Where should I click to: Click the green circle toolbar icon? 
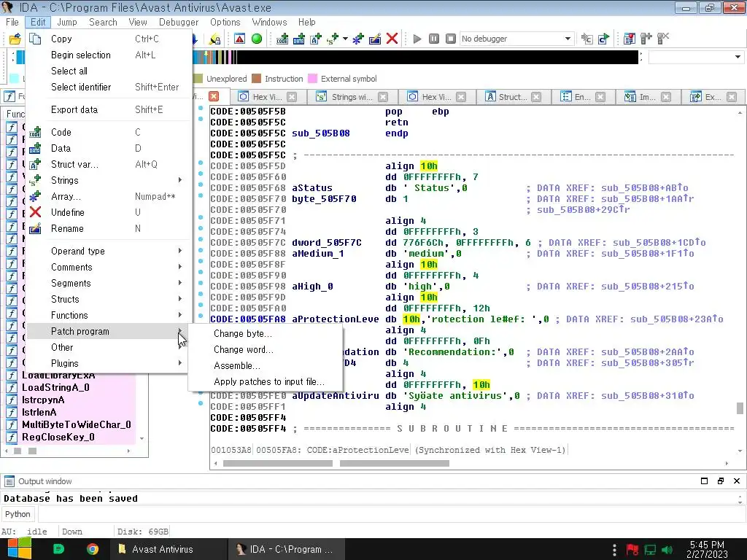(x=256, y=39)
